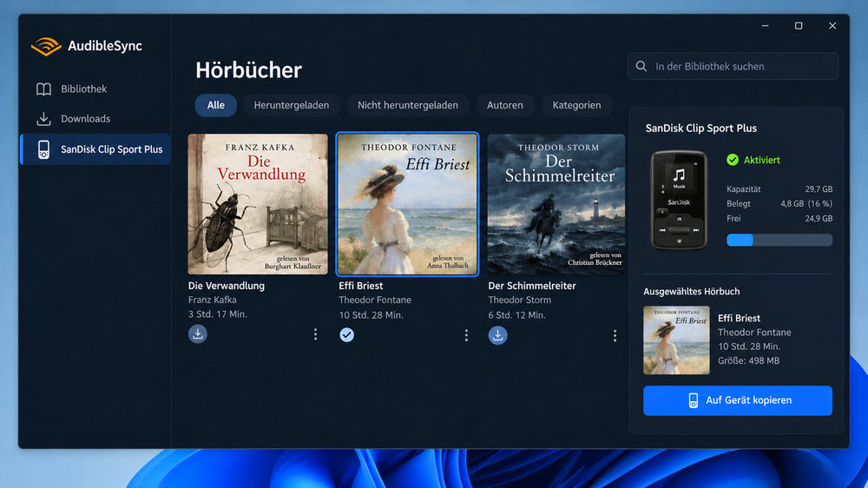The height and width of the screenshot is (488, 868).
Task: Click the Die Verwandlung title text
Action: coord(226,286)
